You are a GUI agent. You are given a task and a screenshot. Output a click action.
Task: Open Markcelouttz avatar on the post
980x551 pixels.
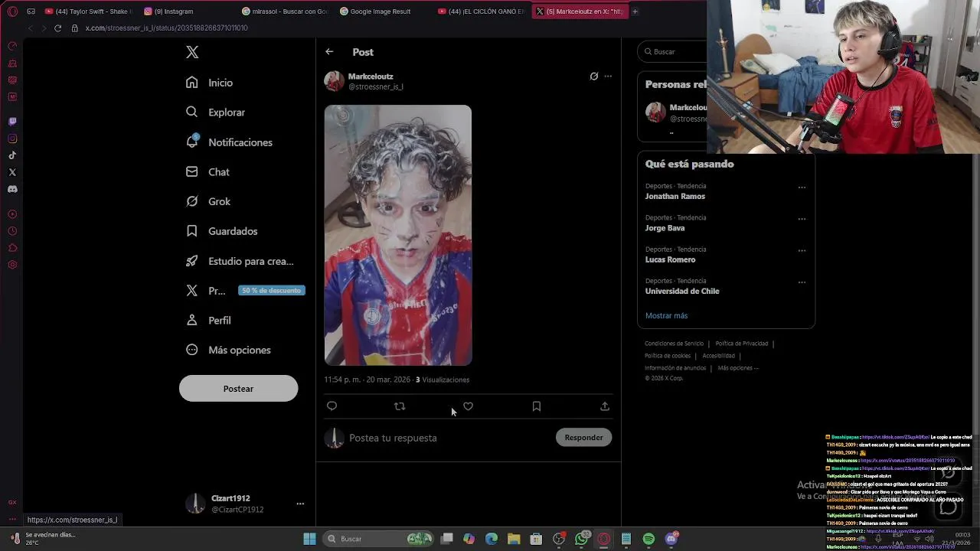334,81
